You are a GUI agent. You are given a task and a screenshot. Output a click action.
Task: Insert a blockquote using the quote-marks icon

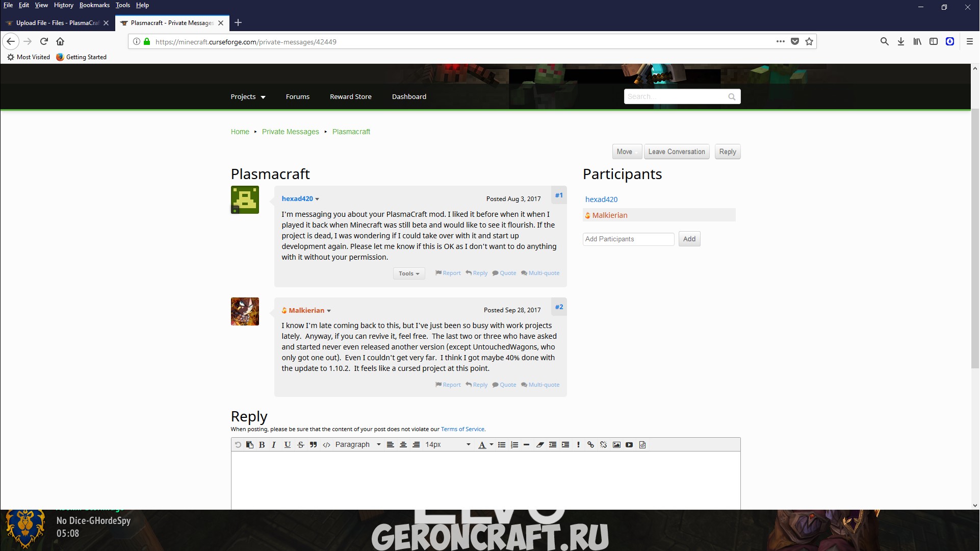click(313, 445)
